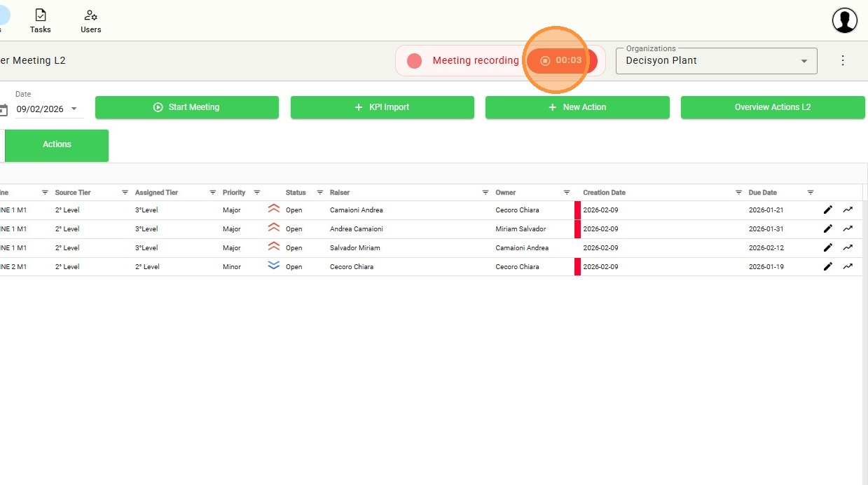This screenshot has height=485, width=868.
Task: Edit the action due 2026-02-12
Action: click(827, 247)
